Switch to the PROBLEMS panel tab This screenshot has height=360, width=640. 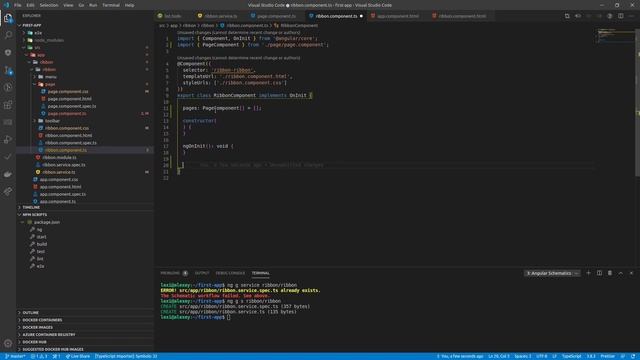pos(170,273)
